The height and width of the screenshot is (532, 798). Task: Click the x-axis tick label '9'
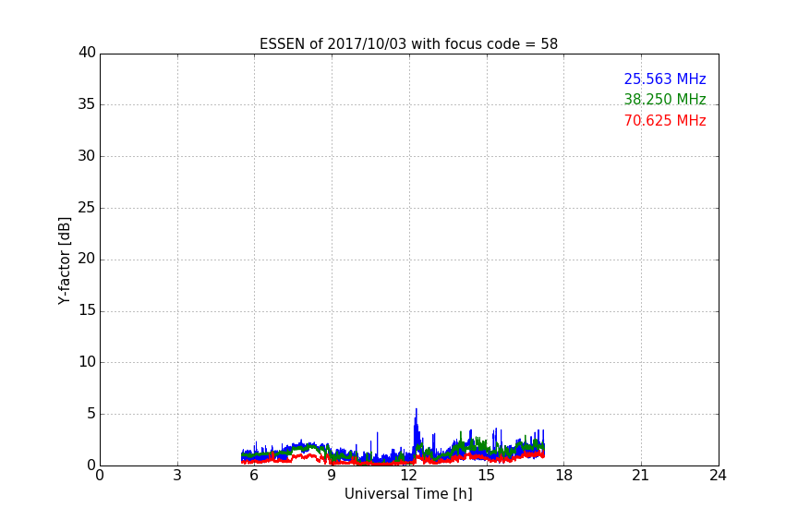332,476
